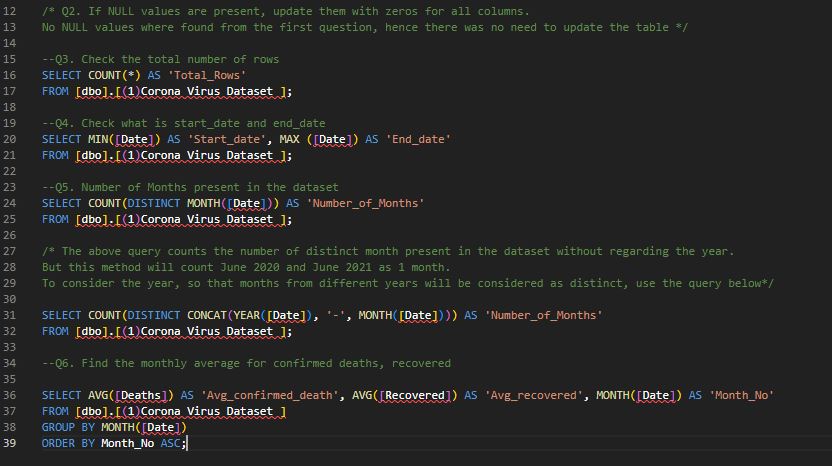Click 'Avg_recovered' alias string

533,395
